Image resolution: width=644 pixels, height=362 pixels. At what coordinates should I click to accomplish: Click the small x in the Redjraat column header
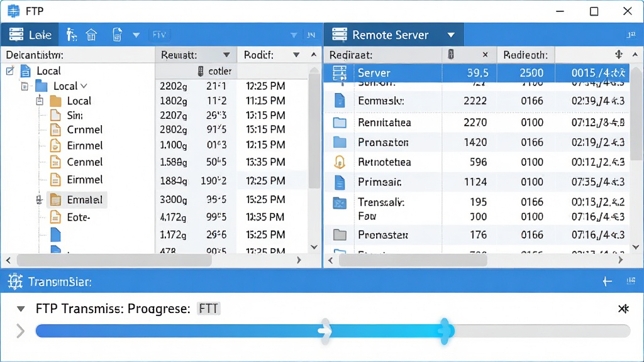coord(485,55)
